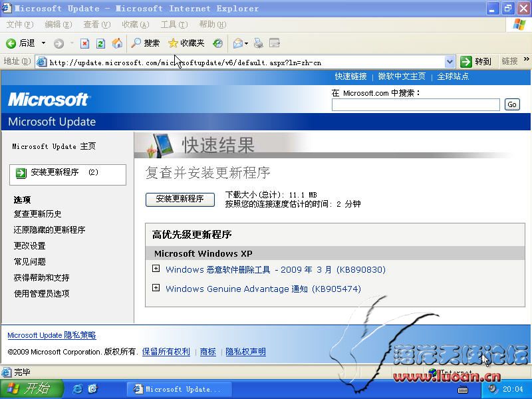The image size is (532, 399).
Task: Go to the Home page icon
Action: (117, 43)
